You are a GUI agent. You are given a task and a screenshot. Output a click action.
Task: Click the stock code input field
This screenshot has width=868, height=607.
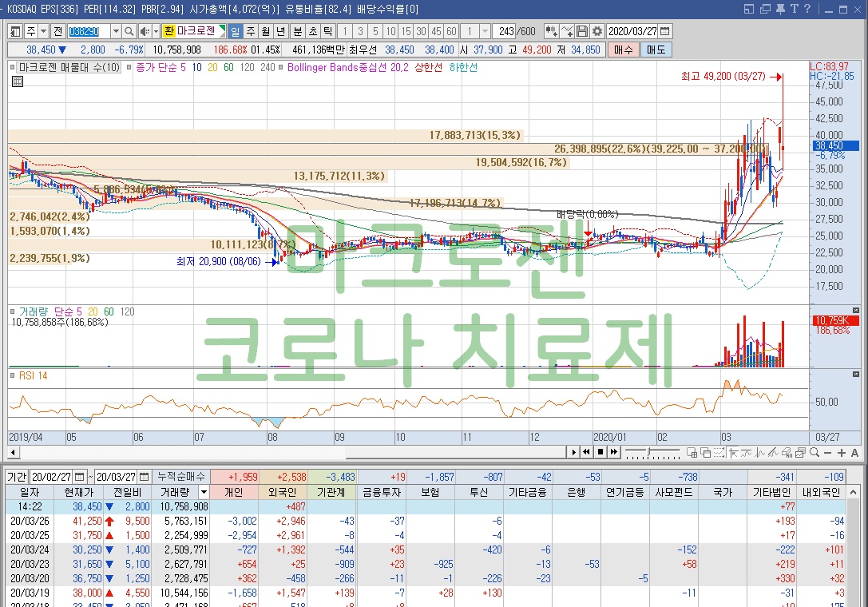(89, 32)
